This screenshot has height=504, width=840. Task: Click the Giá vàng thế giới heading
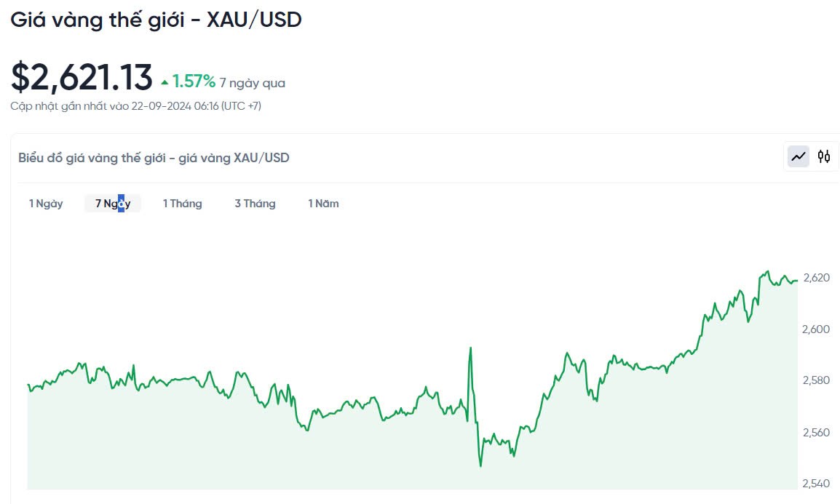pyautogui.click(x=156, y=20)
